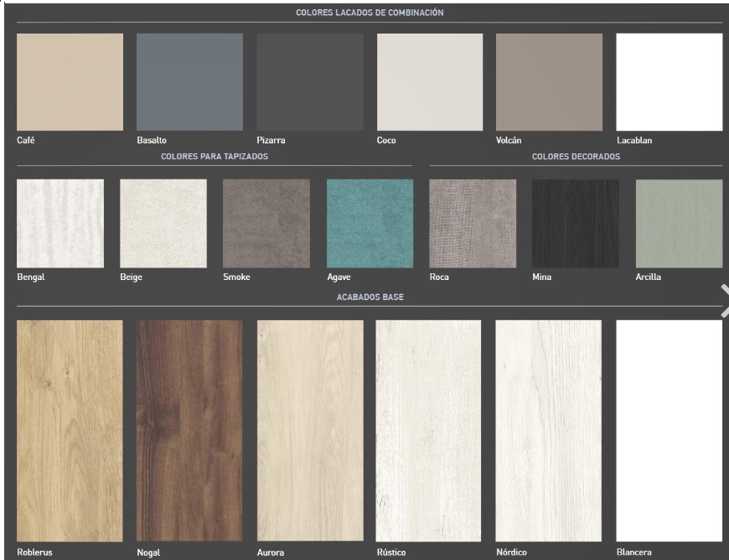Screen dimensions: 729x560
Task: Select the Arcilla green decorated swatch
Action: [679, 223]
